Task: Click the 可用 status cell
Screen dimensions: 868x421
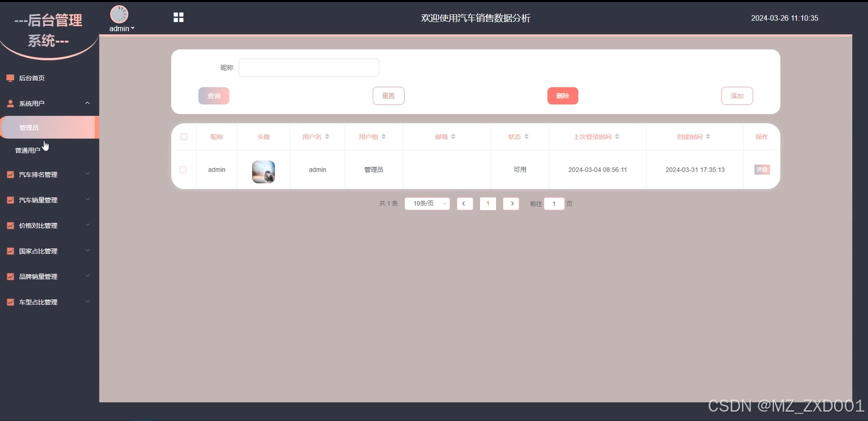Action: tap(520, 169)
